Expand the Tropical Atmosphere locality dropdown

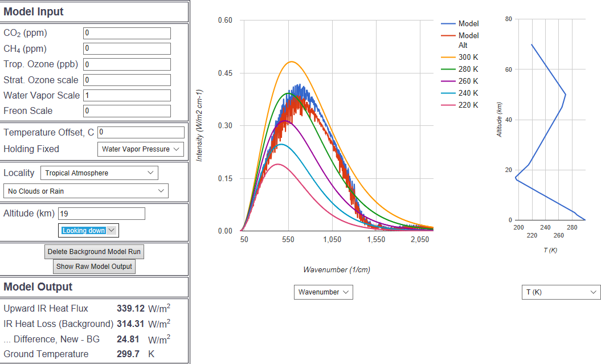pyautogui.click(x=100, y=173)
